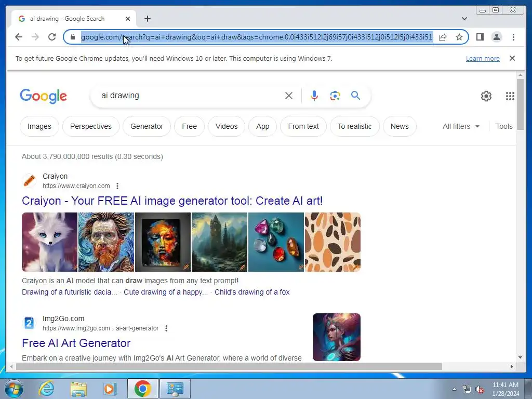532x399 pixels.
Task: Select the Generator filter chip
Action: point(147,126)
